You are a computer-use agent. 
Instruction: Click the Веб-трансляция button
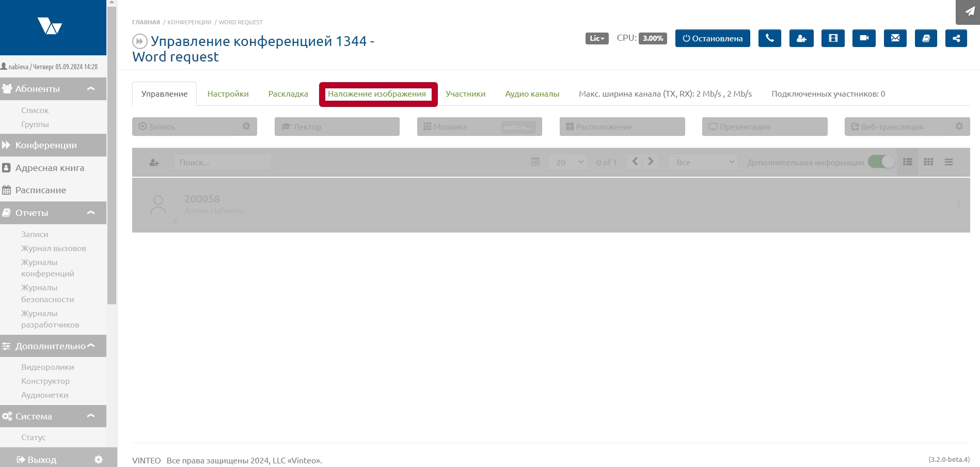897,127
